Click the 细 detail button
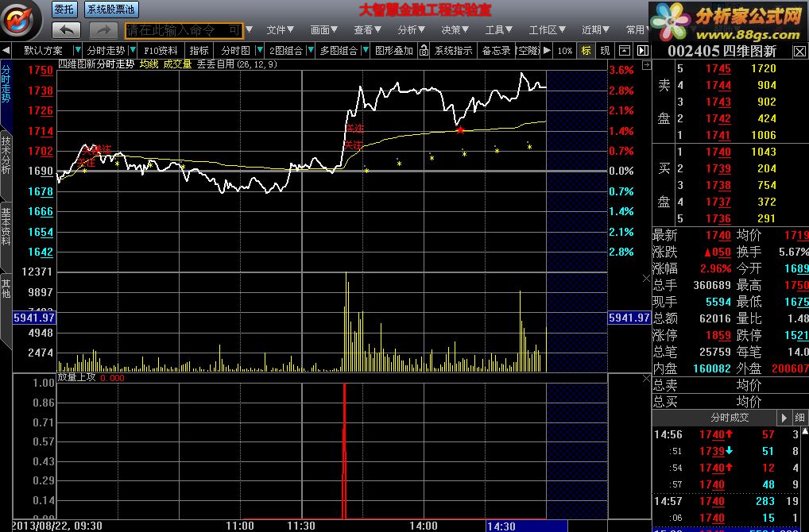Viewport: 809px width, 532px height. [x=799, y=418]
